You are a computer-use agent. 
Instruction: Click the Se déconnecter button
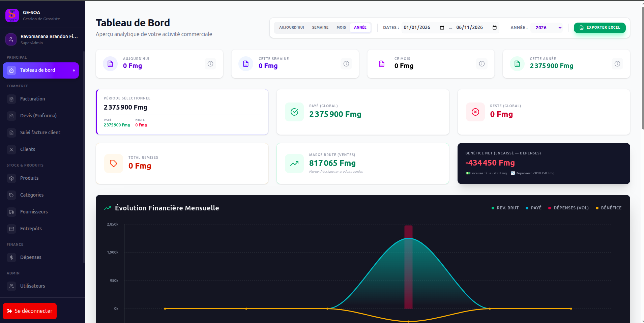tap(30, 311)
